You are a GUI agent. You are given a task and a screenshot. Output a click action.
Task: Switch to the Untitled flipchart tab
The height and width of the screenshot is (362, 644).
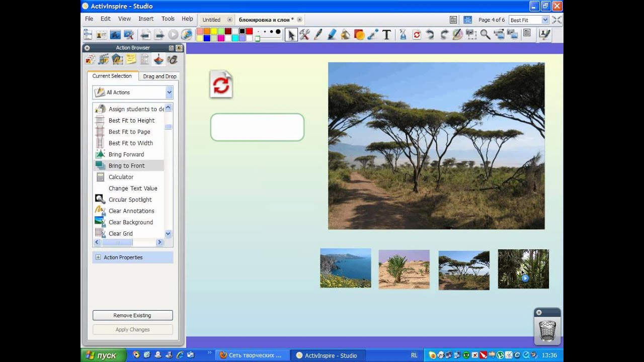tap(211, 20)
